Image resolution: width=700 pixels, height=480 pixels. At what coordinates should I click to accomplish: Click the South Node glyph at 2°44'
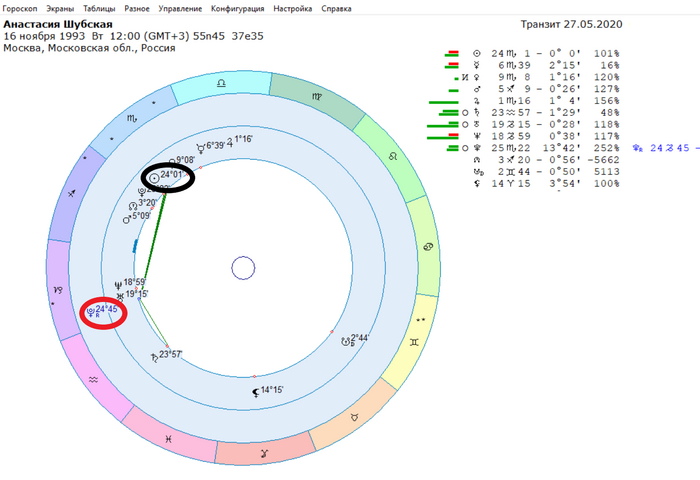[346, 342]
